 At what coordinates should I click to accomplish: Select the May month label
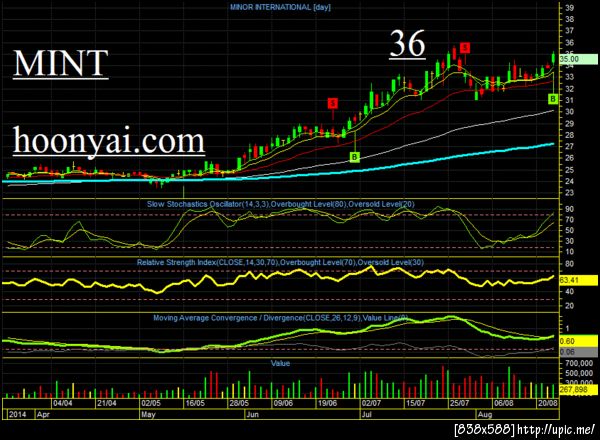coord(149,415)
